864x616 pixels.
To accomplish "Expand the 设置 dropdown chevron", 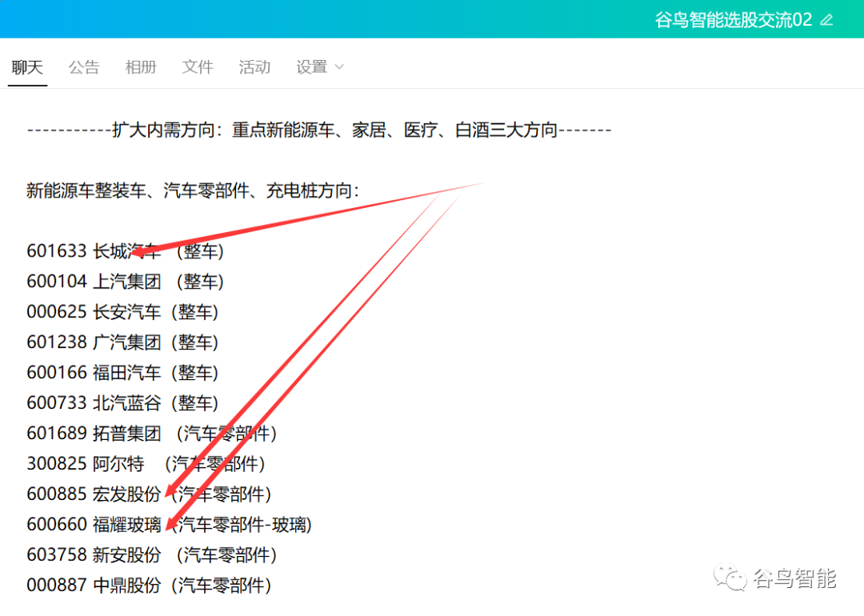I will coord(339,67).
